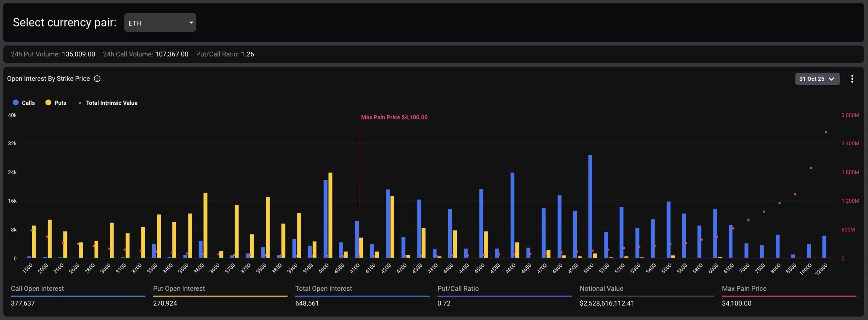Click the intrinsic value marker above strike 12000
The image size is (868, 320).
tap(826, 132)
